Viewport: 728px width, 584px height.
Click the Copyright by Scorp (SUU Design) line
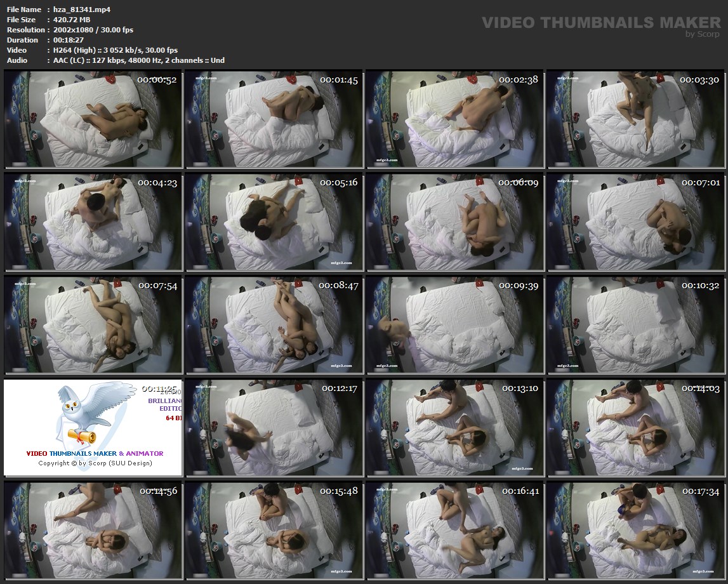click(x=95, y=463)
